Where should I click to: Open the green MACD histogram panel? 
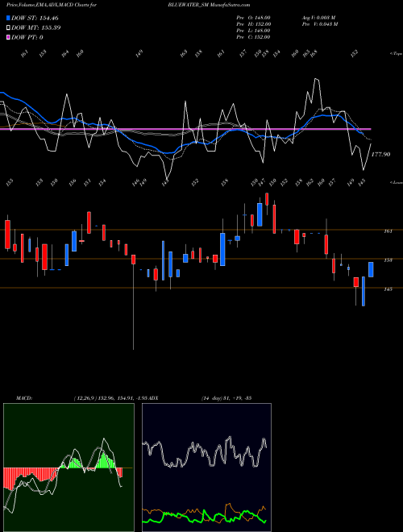tap(69, 468)
